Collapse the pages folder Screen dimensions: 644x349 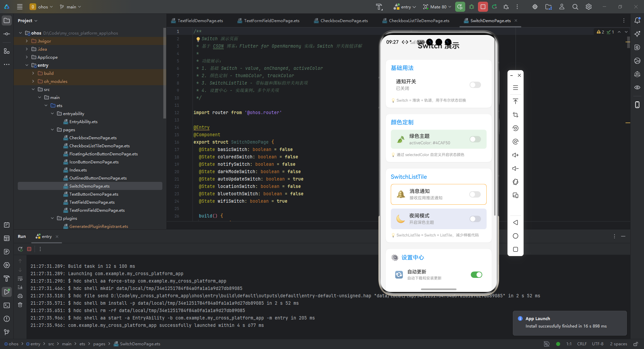[x=52, y=130]
